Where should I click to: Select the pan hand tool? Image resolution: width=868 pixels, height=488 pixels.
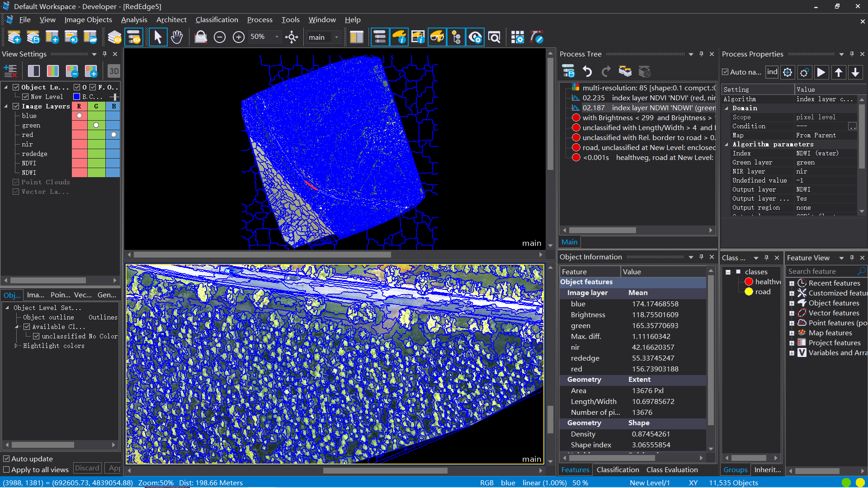coord(177,37)
